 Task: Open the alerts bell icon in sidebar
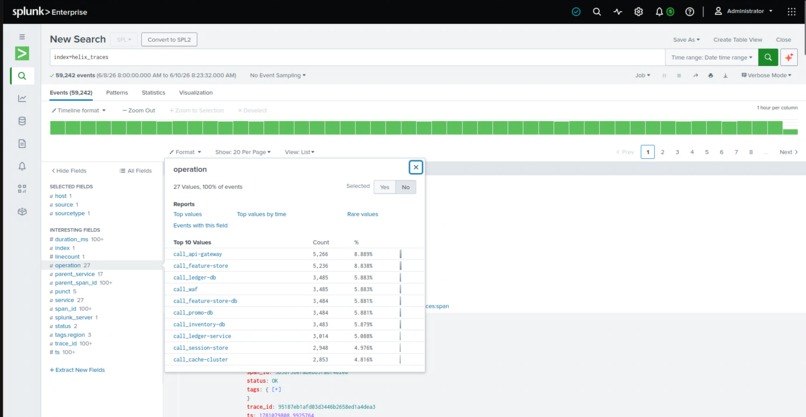pyautogui.click(x=22, y=166)
